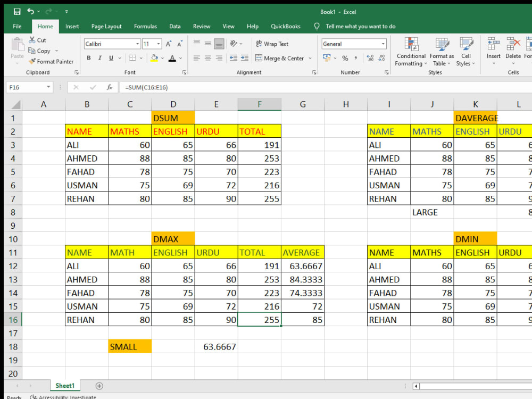The image size is (532, 399).
Task: Click the Center alignment icon
Action: tap(208, 58)
